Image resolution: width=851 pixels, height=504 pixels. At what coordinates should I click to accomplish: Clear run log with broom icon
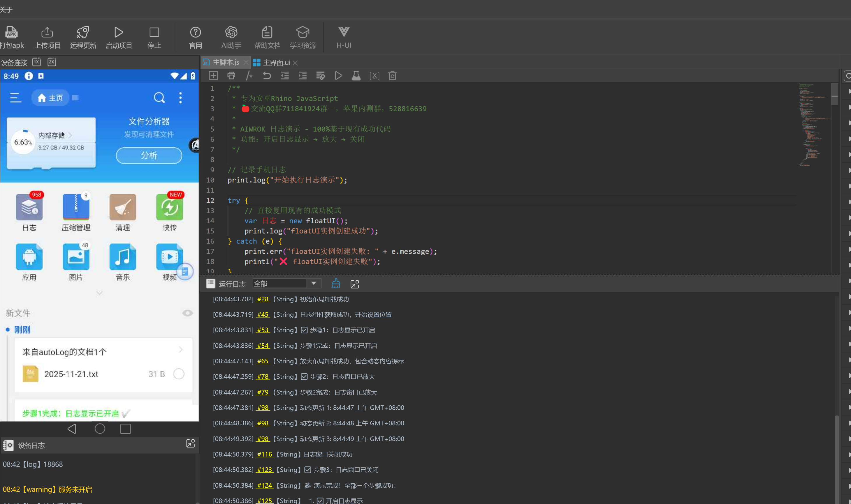click(336, 284)
